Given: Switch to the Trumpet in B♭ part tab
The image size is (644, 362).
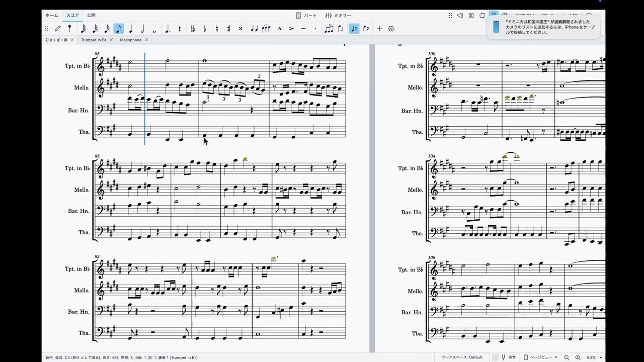Looking at the screenshot, I should coord(94,40).
